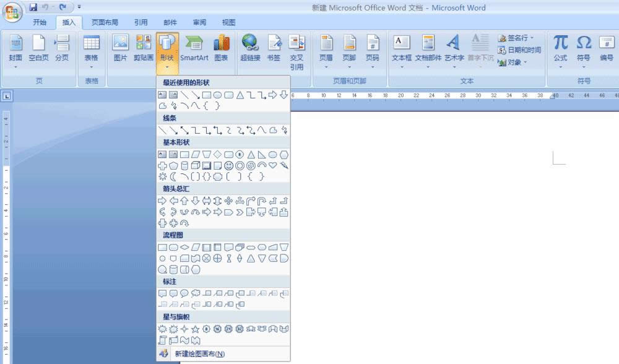Open the Clip Art (剪贴画) pane
Screen dimensions: 619x364
click(144, 50)
